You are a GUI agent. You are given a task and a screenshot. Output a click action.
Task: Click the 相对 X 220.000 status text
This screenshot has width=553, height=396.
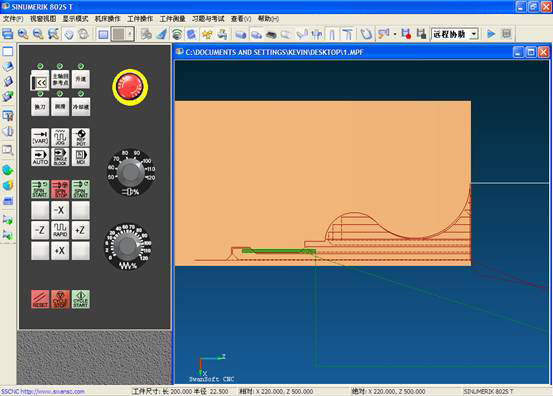pos(276,391)
